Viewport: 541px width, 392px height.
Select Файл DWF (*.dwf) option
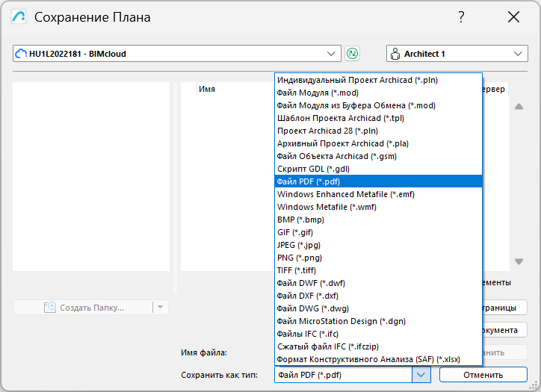pyautogui.click(x=379, y=283)
